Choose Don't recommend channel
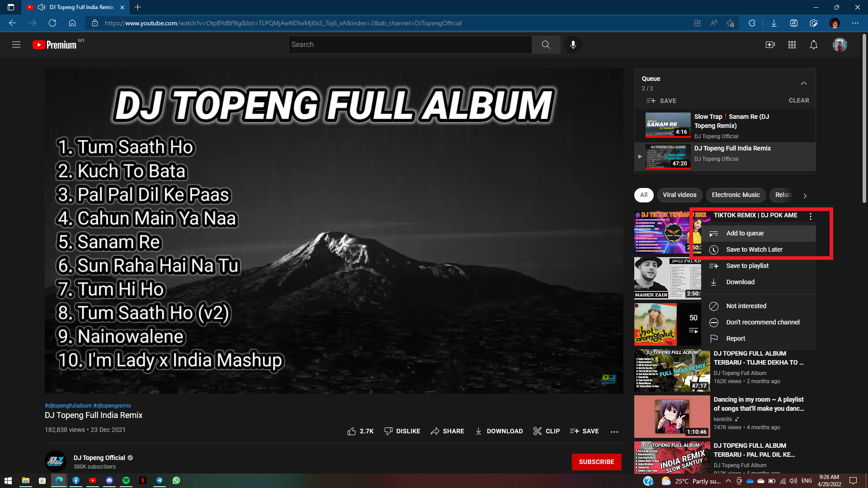The width and height of the screenshot is (868, 488). coord(759,322)
